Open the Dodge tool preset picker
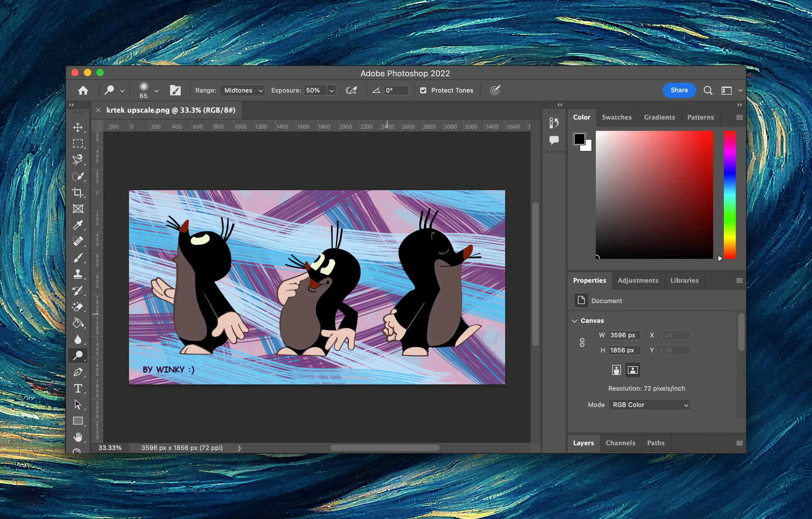Screen dimensions: 812x519 [122, 91]
